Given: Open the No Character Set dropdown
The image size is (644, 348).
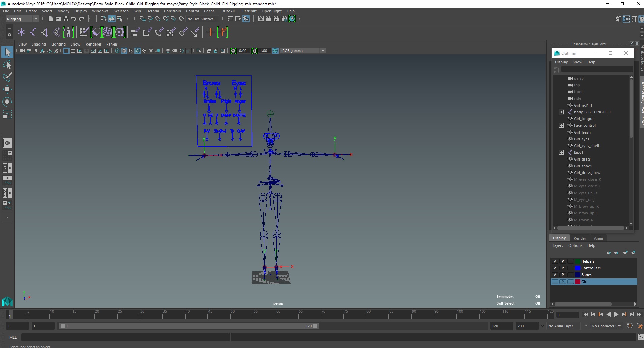Looking at the screenshot, I should (606, 326).
